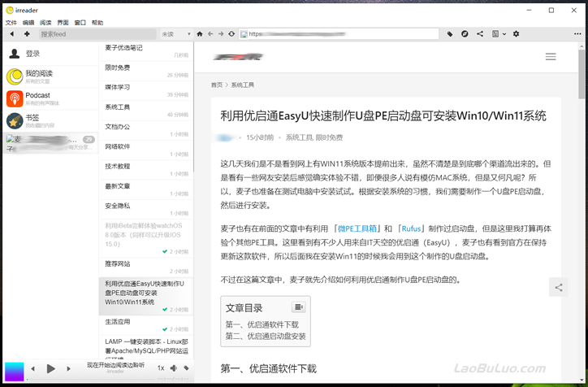The image size is (588, 387).
Task: Open 我的阅读 in the sidebar
Action: pyautogui.click(x=50, y=76)
